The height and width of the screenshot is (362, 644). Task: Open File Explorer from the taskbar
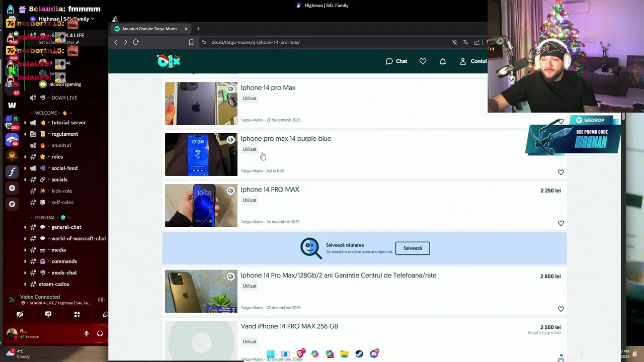(344, 354)
